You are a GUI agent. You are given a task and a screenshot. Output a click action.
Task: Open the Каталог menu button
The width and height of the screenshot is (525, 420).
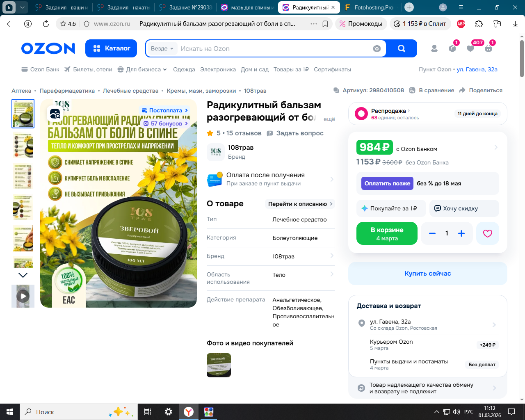point(112,48)
